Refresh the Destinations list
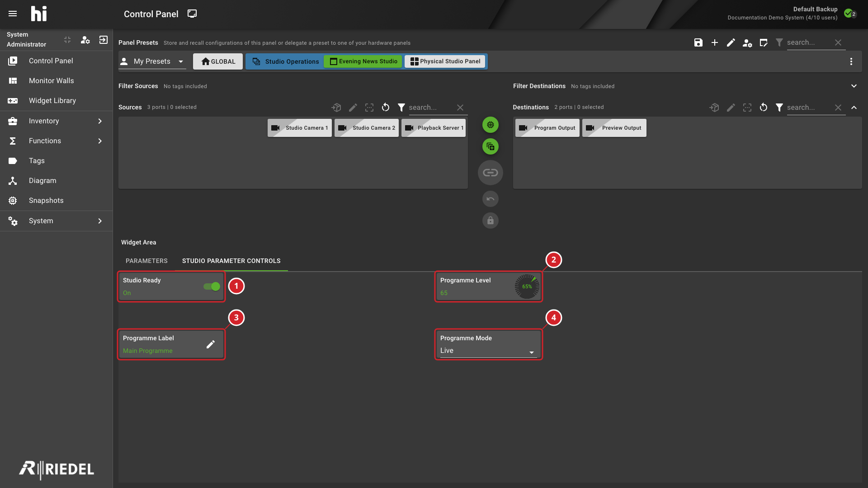The image size is (868, 488). 764,108
